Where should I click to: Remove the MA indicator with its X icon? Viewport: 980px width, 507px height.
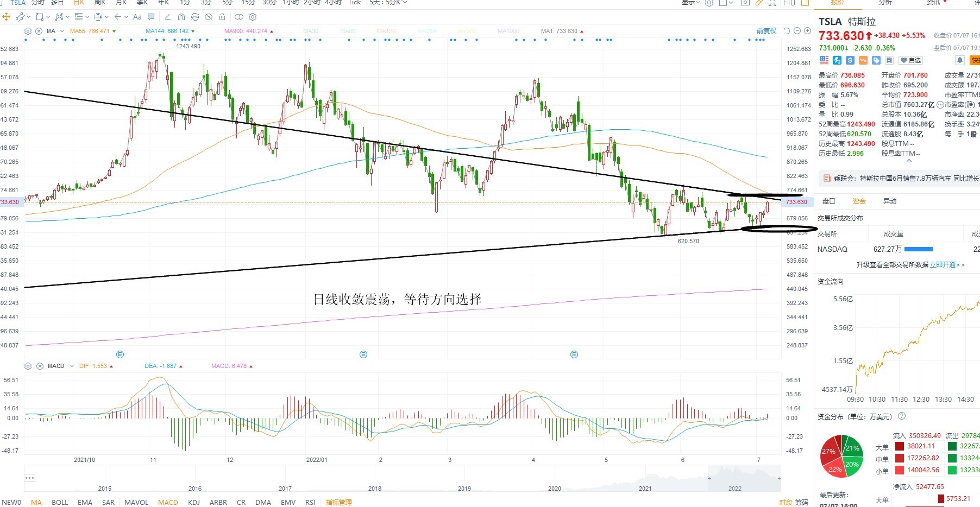pos(39,31)
